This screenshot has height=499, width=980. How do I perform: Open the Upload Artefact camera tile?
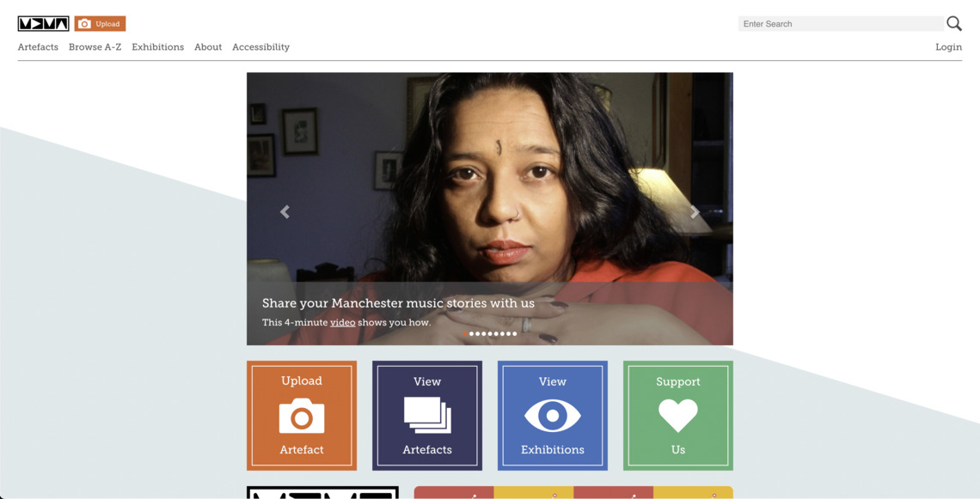[302, 416]
